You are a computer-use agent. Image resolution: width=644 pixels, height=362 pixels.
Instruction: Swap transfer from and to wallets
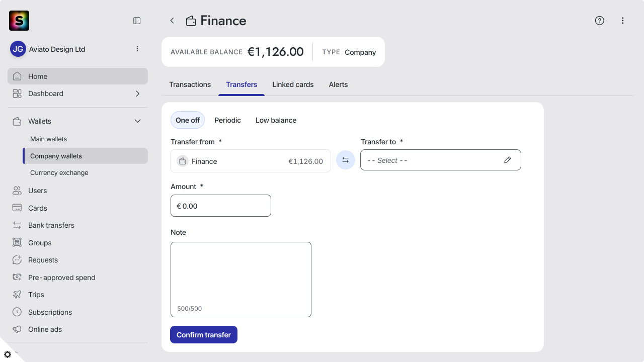tap(346, 160)
